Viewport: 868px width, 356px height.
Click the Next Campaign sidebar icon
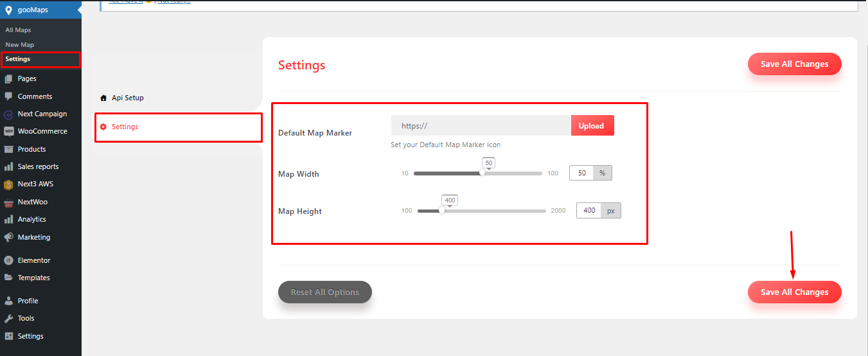pos(8,114)
